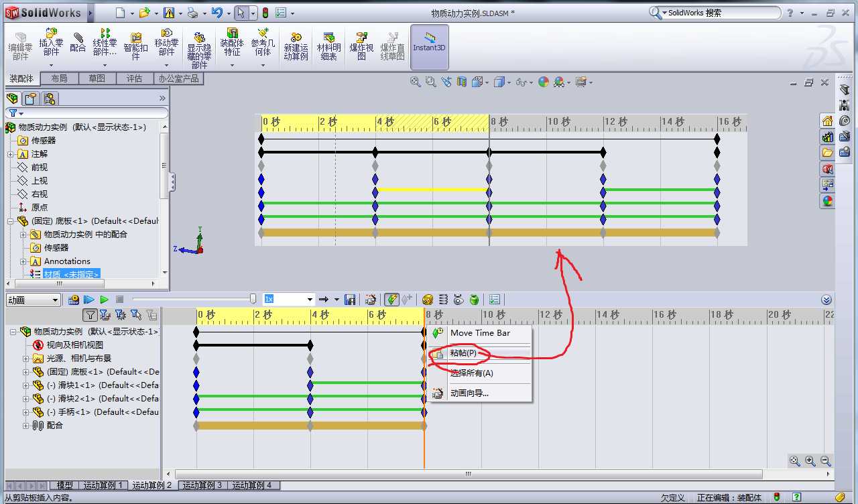Open the ConfigurationManager tab icon
This screenshot has height=504, width=858.
point(49,99)
